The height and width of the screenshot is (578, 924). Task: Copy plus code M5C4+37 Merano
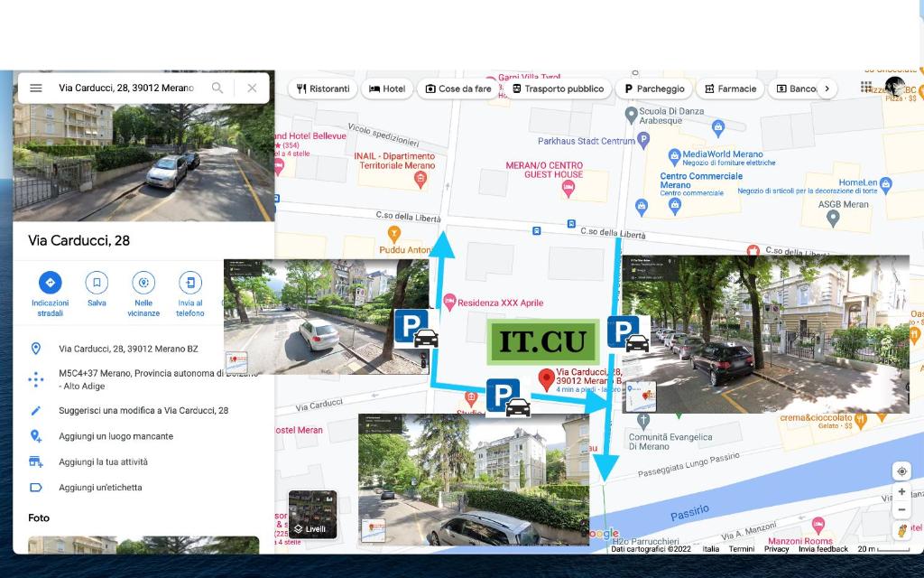tap(158, 379)
